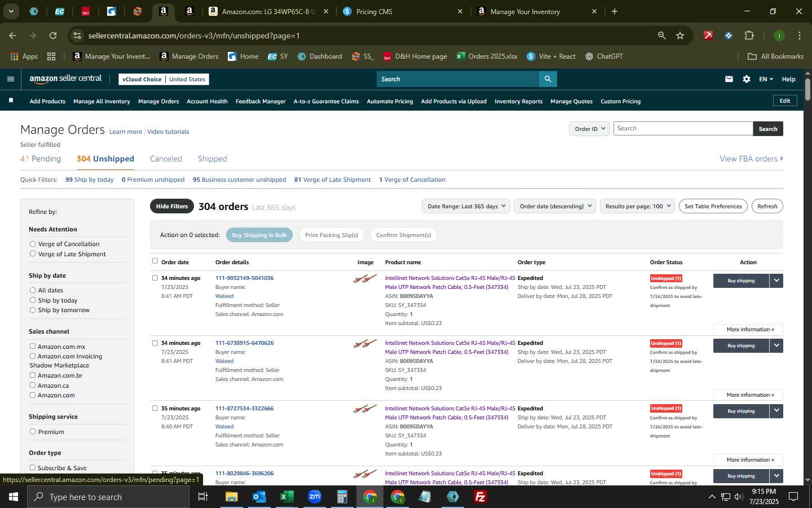This screenshot has height=508, width=812.
Task: Check the Amazon.com.mx sales channel box
Action: coord(33,346)
